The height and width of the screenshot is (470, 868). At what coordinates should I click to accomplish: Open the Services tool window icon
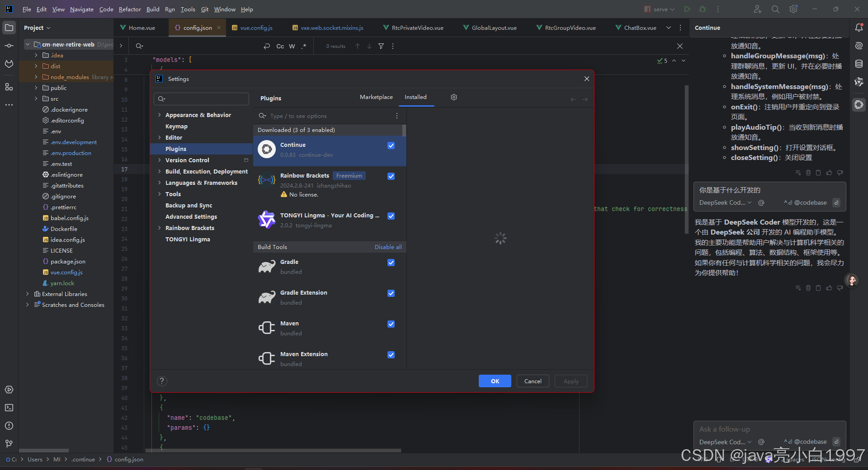click(x=9, y=390)
